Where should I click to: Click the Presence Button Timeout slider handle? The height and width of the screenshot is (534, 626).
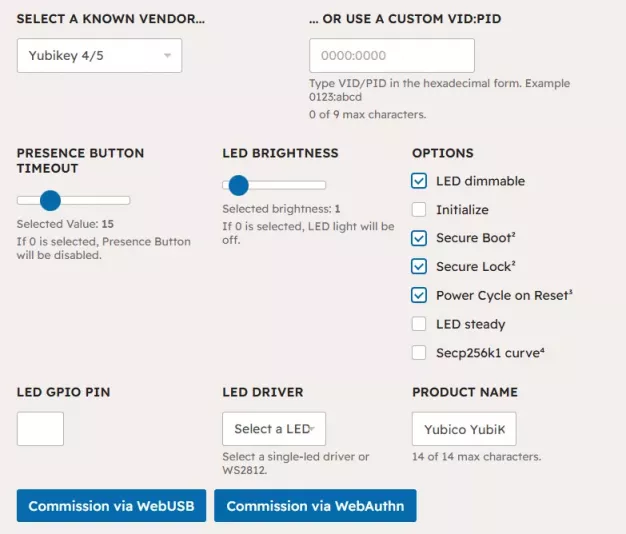tap(50, 200)
